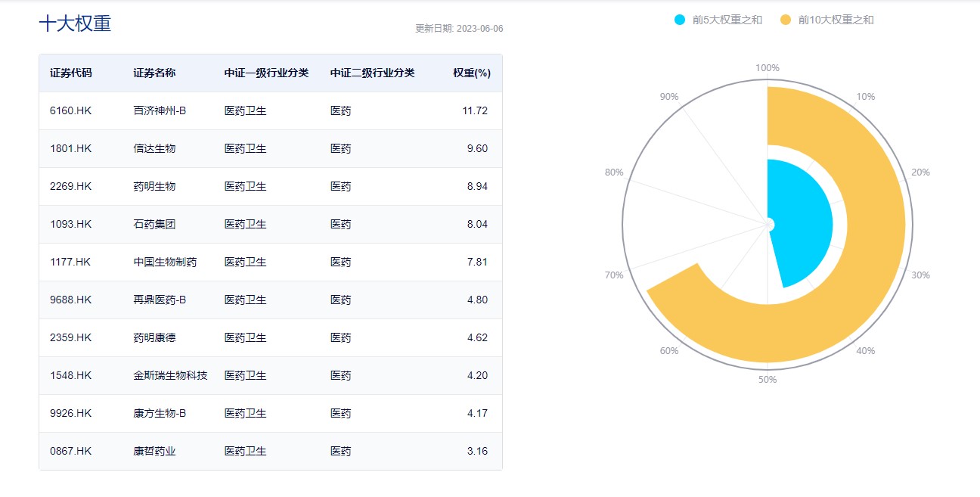
Task: Select the 1801.HK security code
Action: (x=71, y=148)
